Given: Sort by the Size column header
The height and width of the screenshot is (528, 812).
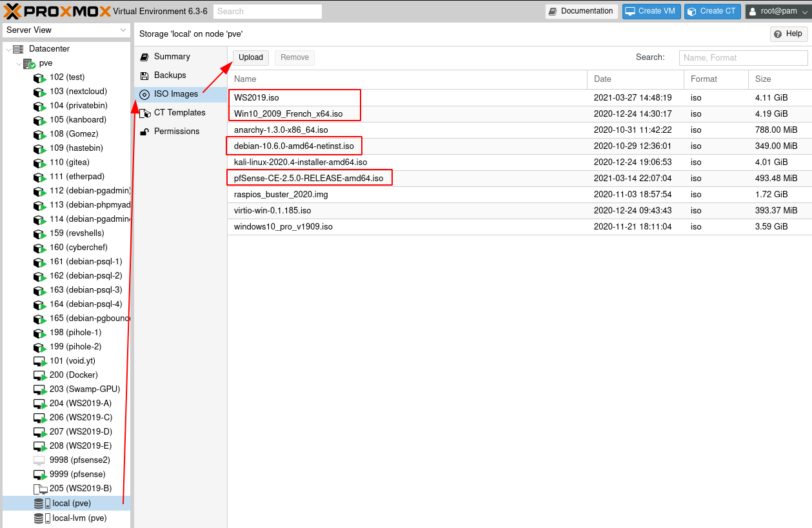Looking at the screenshot, I should 780,79.
